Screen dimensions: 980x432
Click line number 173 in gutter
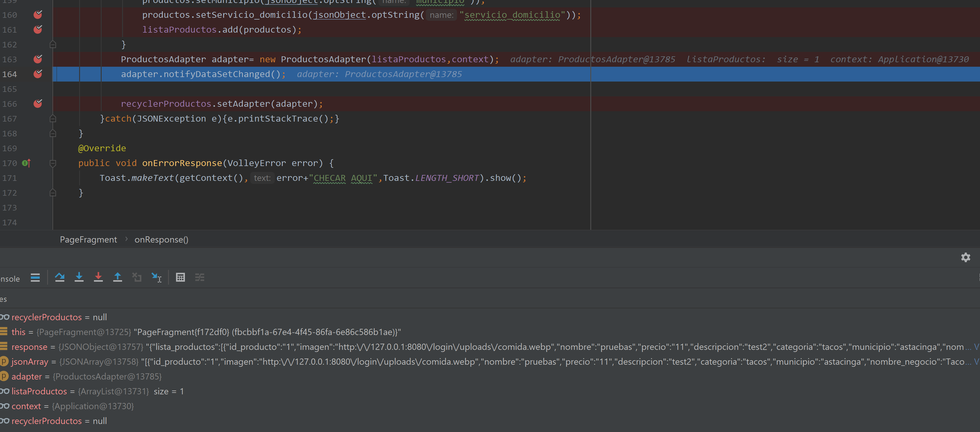pyautogui.click(x=9, y=208)
